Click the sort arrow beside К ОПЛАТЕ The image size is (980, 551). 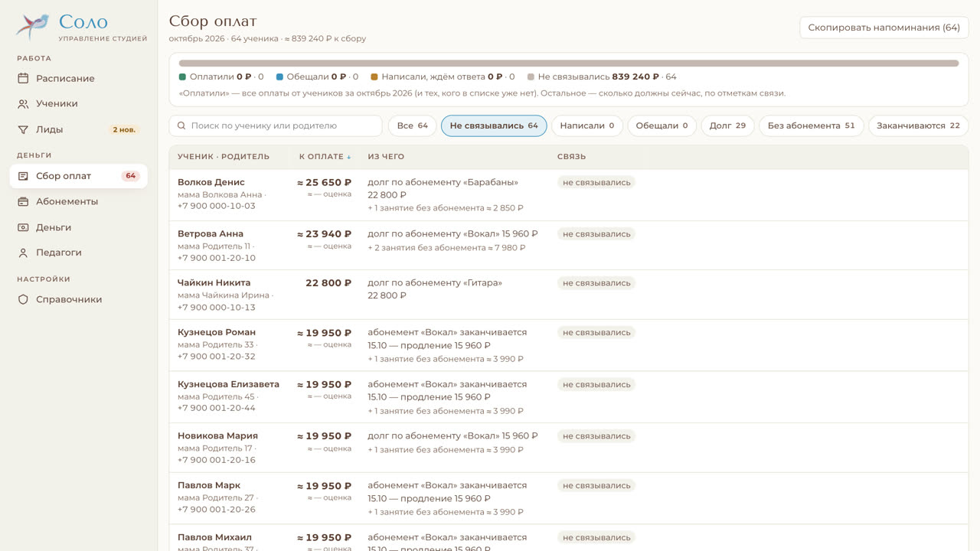(x=349, y=157)
